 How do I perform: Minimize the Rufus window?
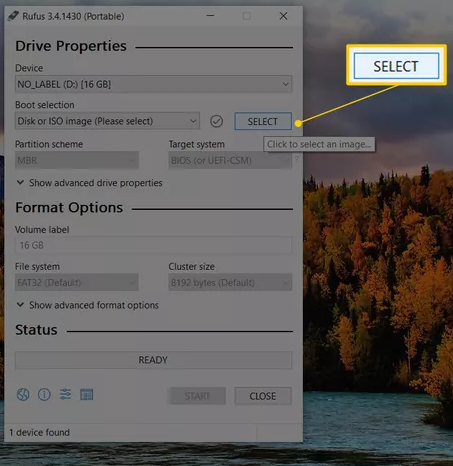click(x=210, y=16)
